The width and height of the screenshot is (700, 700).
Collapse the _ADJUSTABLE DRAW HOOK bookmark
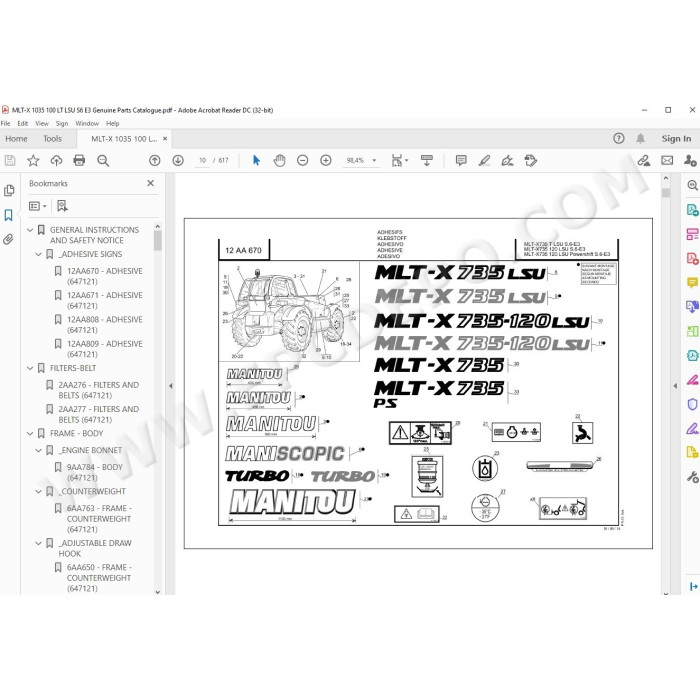click(38, 543)
